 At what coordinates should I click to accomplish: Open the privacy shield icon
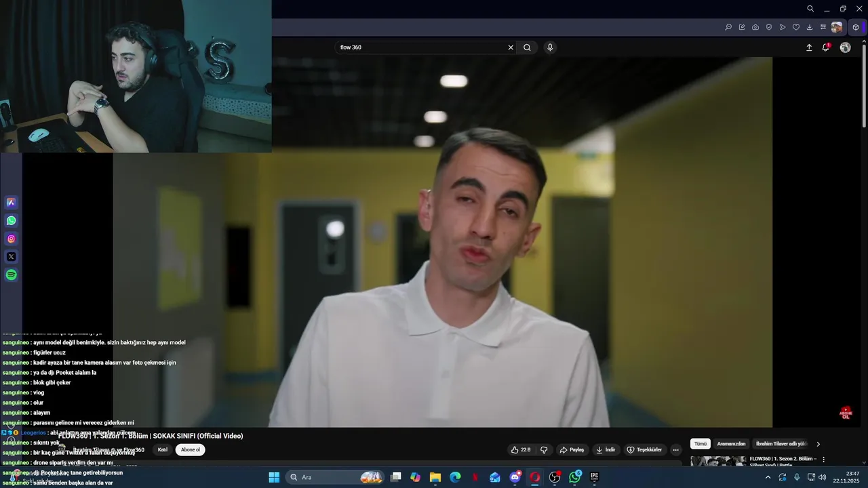point(769,27)
